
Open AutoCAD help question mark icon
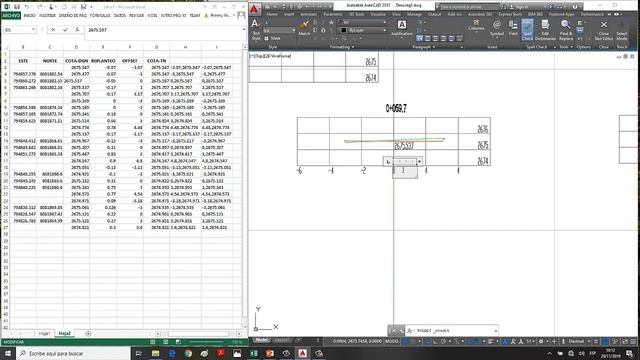(575, 7)
